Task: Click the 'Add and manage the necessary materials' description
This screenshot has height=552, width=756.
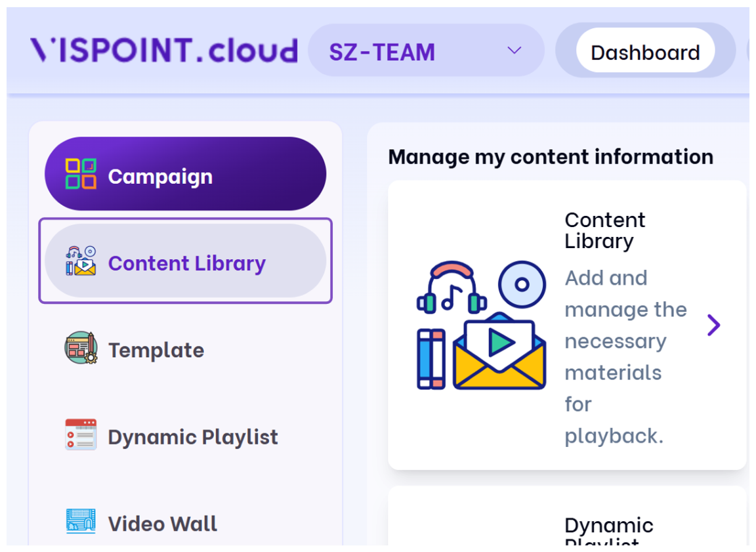Action: [626, 357]
